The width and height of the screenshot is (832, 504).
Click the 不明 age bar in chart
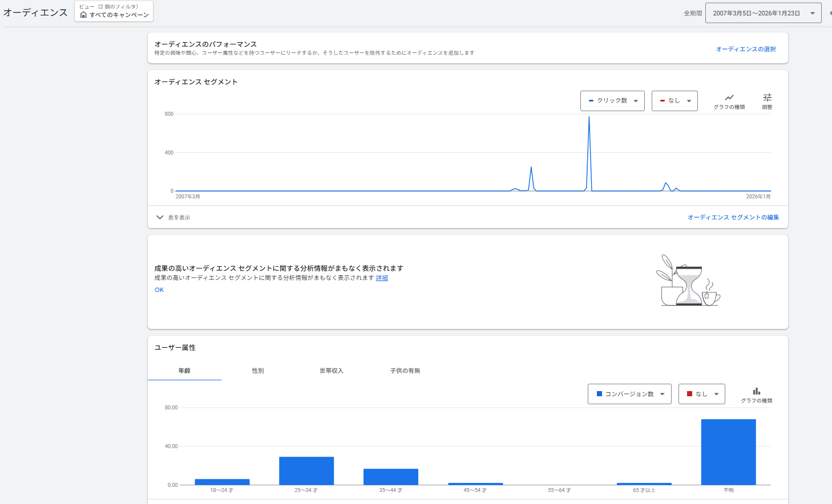point(728,452)
